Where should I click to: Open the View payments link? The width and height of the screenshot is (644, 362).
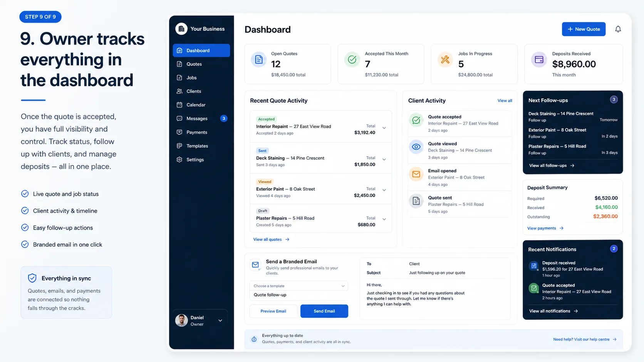[545, 228]
